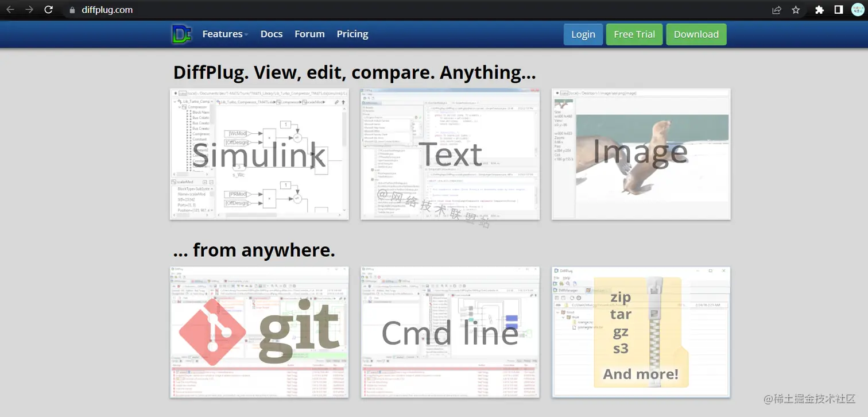Image resolution: width=868 pixels, height=417 pixels.
Task: Open the Text screenshot thumbnail
Action: coord(450,154)
